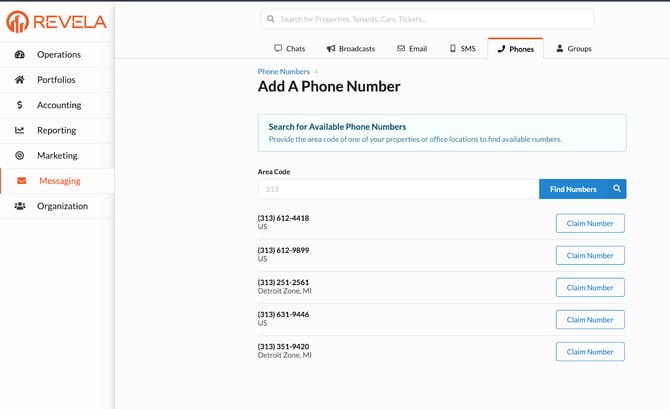This screenshot has height=409, width=670.
Task: Open the Portfolios home icon
Action: tap(20, 80)
